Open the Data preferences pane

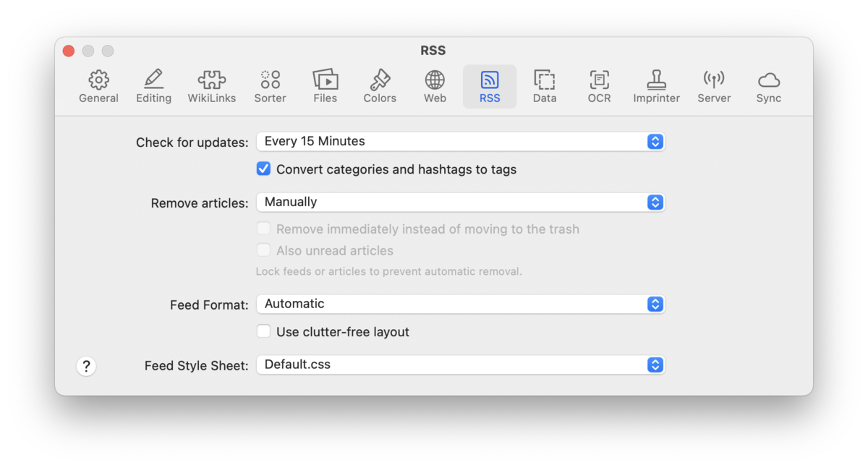point(545,87)
